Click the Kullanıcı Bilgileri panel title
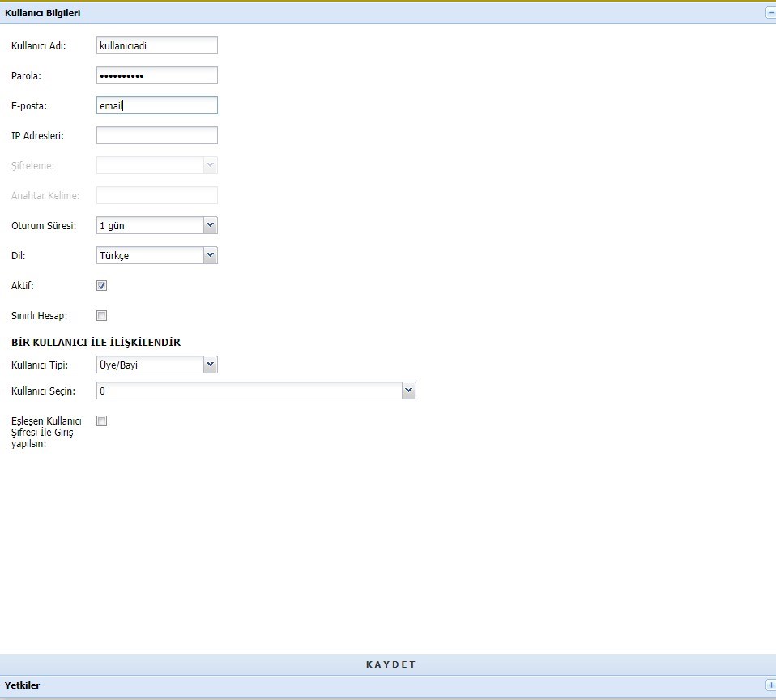 (43, 13)
